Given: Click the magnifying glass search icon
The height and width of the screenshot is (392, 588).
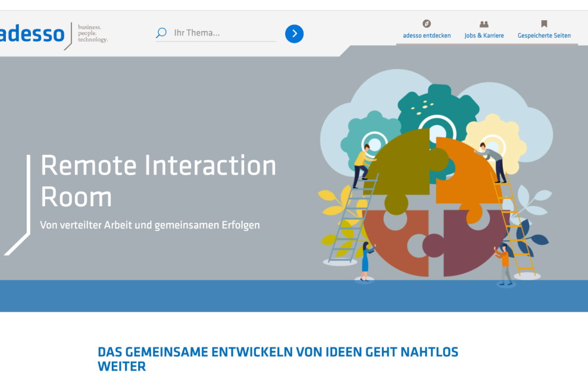Looking at the screenshot, I should pos(161,33).
